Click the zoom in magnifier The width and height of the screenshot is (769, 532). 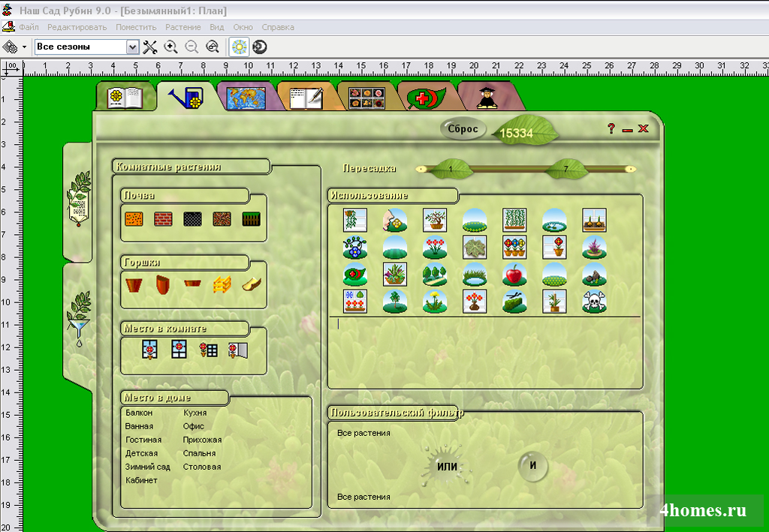click(170, 47)
